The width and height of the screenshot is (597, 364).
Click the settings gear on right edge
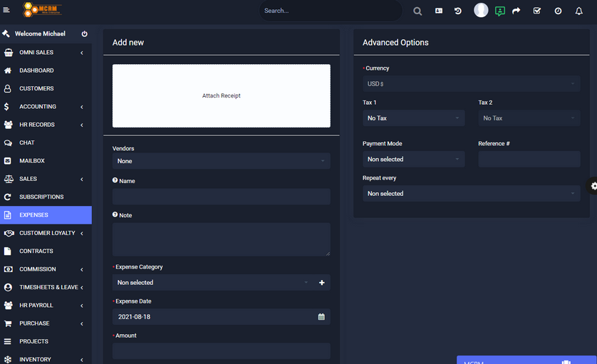(x=593, y=186)
